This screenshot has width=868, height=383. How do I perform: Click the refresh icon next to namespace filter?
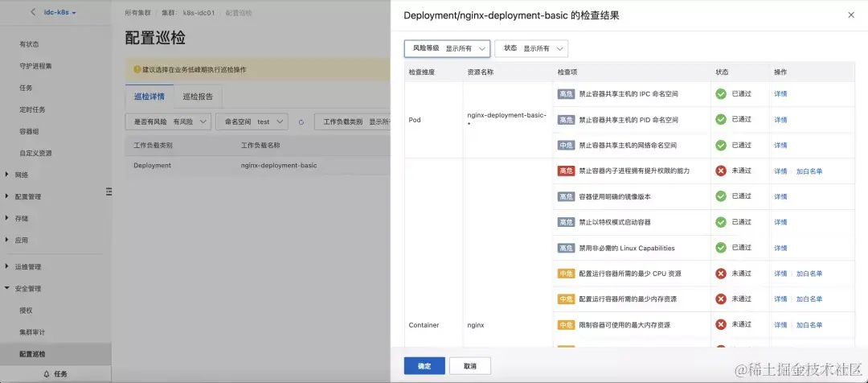301,122
